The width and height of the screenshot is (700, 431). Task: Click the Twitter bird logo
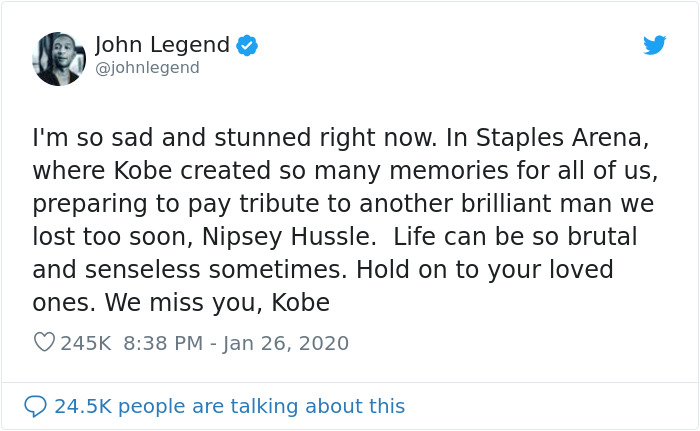point(655,45)
